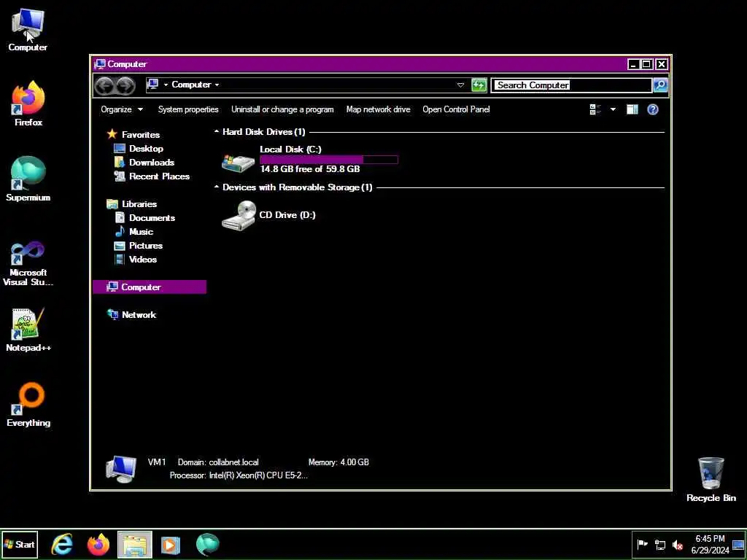The image size is (747, 560).
Task: Open the Supermium desktop shortcut
Action: pos(28,179)
